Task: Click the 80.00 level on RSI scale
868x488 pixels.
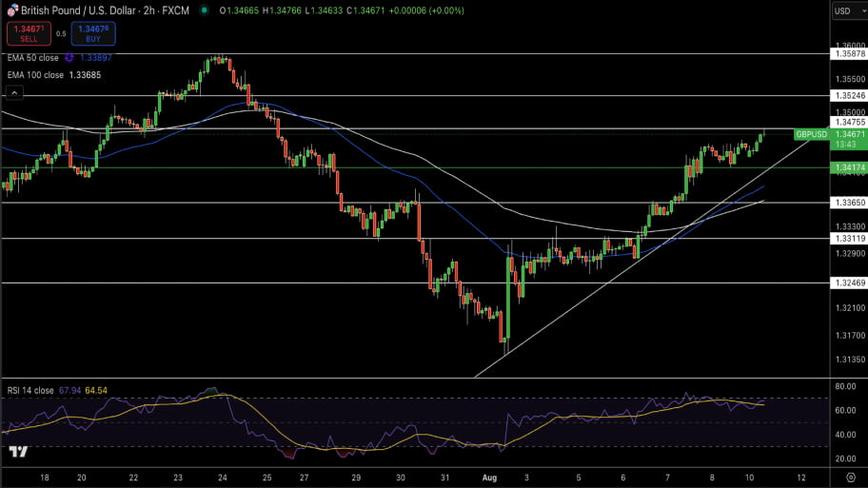Action: [x=845, y=386]
